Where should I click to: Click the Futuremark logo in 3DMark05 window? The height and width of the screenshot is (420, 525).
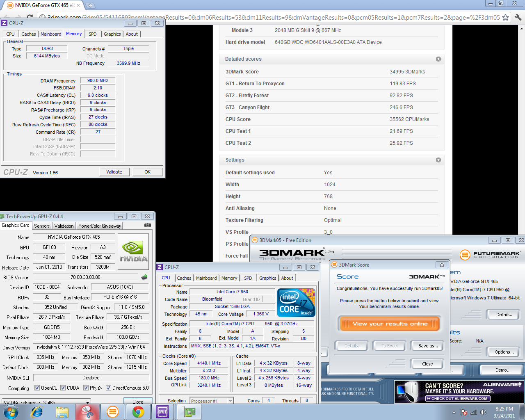[x=490, y=255]
